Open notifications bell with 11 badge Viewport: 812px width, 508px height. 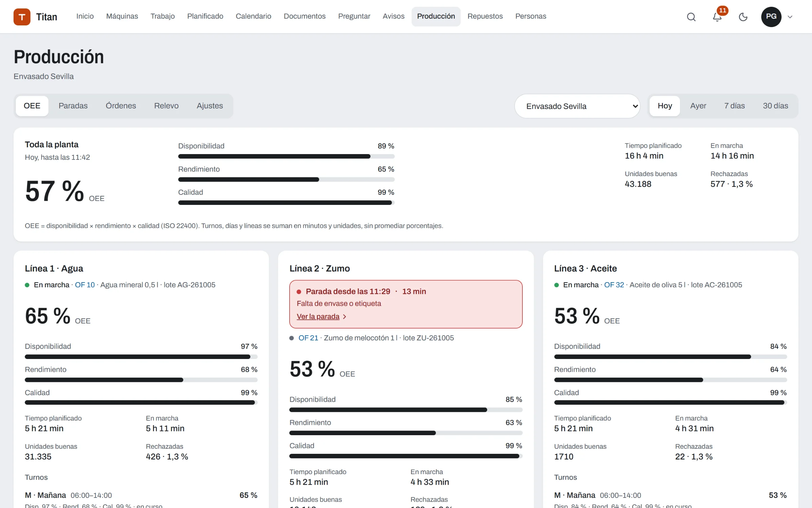[x=717, y=17]
